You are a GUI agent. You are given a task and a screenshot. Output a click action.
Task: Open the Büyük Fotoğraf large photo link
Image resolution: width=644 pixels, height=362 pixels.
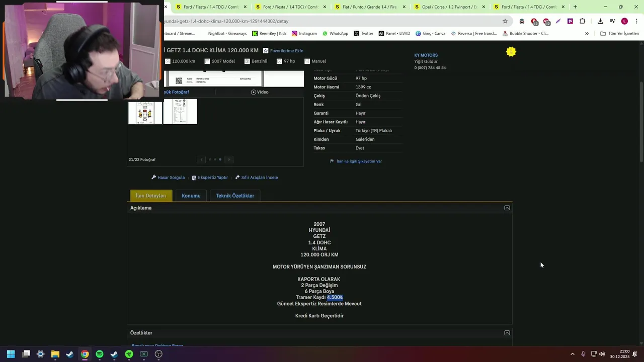(x=177, y=92)
